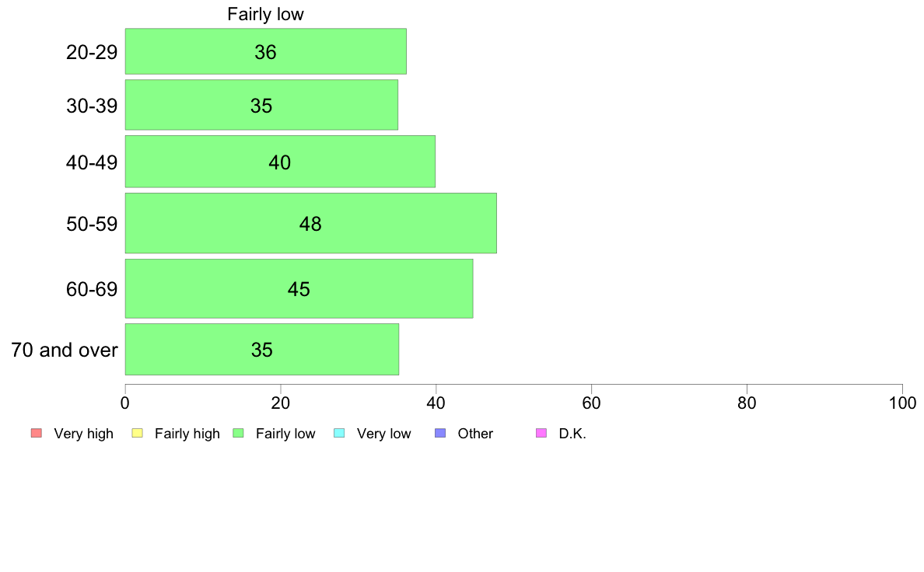The width and height of the screenshot is (924, 572).
Task: Select the 40-49 bar showing 40
Action: (281, 162)
